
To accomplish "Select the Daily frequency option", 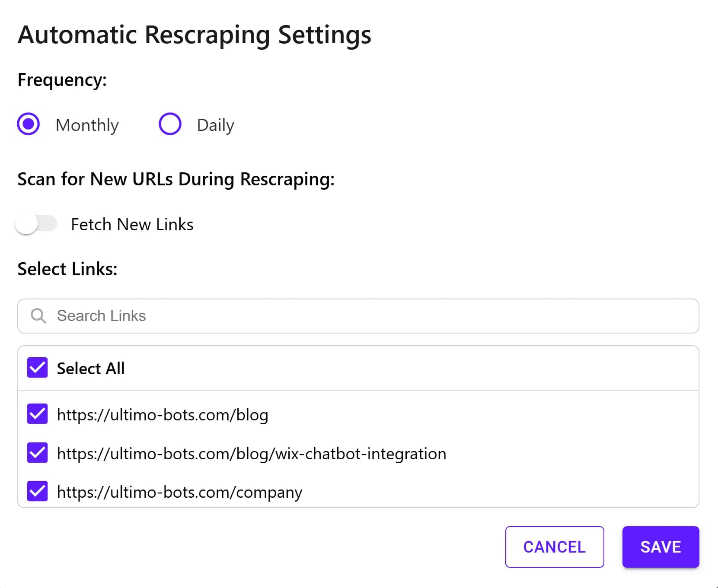I will [170, 124].
